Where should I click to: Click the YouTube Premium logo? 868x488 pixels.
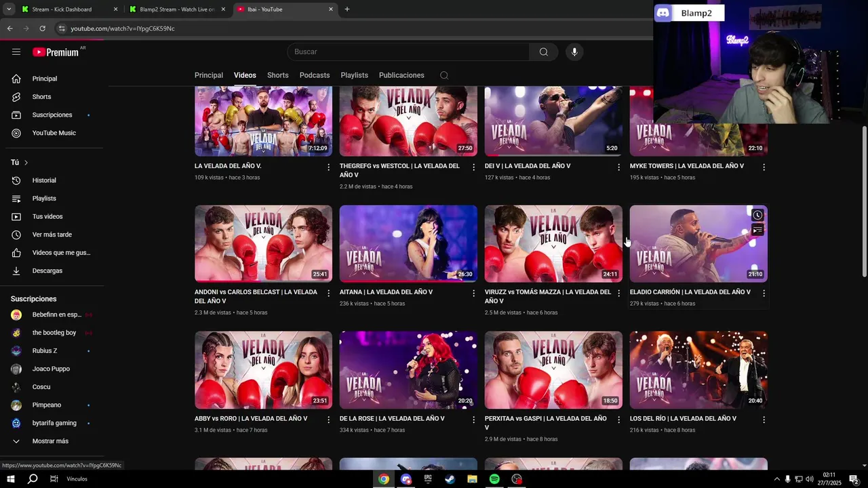(56, 52)
